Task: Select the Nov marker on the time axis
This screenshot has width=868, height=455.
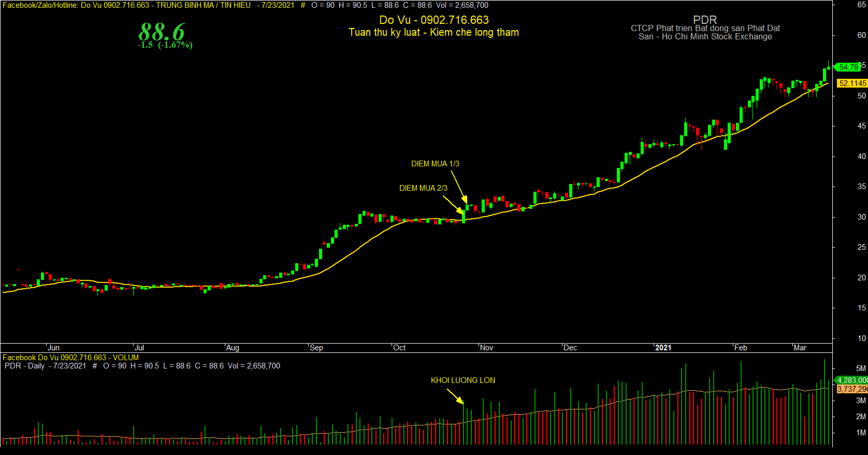Action: tap(486, 348)
